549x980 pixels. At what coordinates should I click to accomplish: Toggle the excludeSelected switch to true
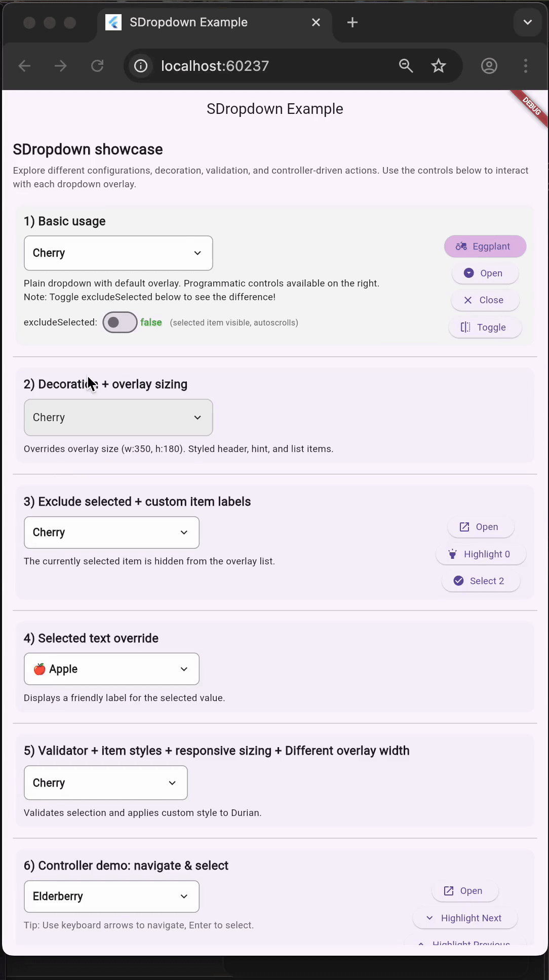point(120,322)
